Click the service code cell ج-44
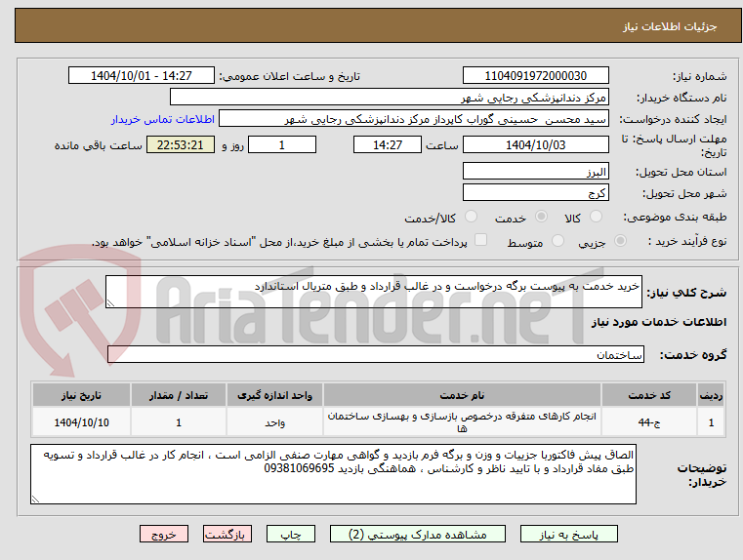 click(x=649, y=422)
